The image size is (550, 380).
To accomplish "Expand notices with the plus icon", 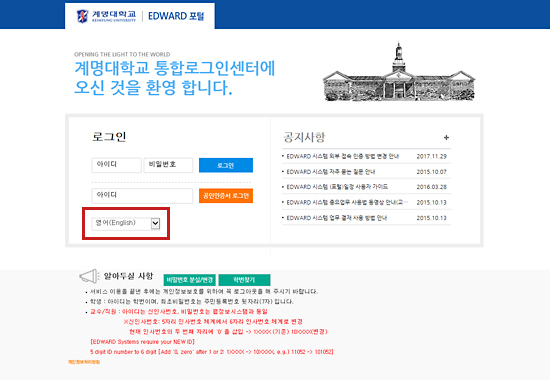I will point(446,138).
